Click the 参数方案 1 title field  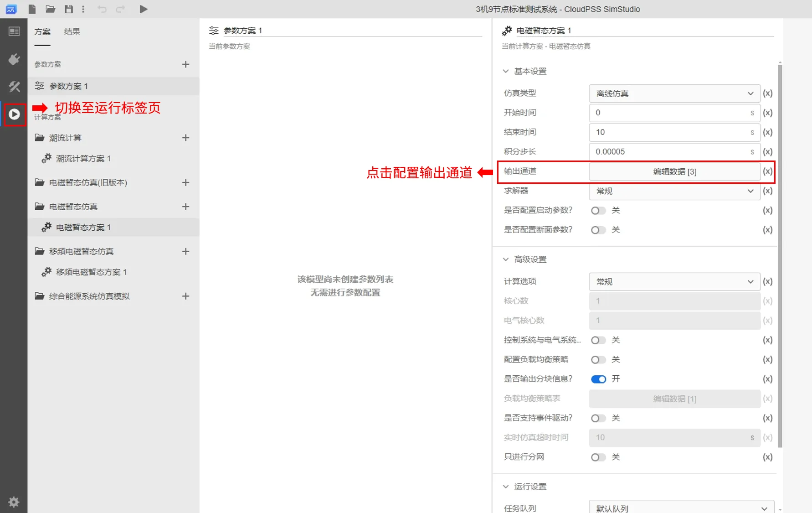[x=352, y=31]
